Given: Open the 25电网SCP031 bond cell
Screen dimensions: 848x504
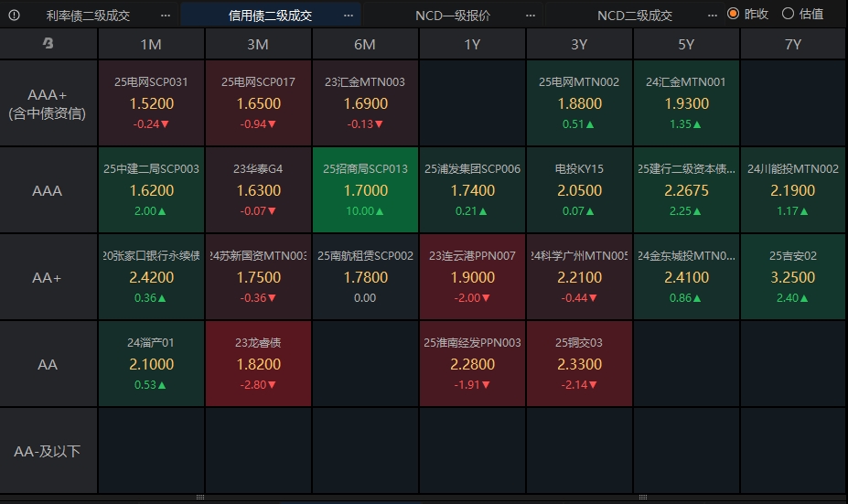Looking at the screenshot, I should pyautogui.click(x=151, y=102).
